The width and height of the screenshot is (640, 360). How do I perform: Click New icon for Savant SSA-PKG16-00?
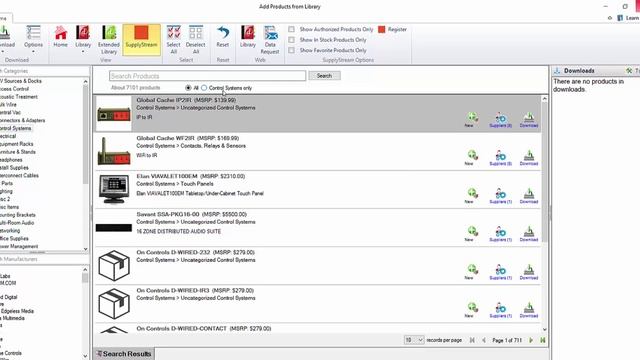[472, 233]
